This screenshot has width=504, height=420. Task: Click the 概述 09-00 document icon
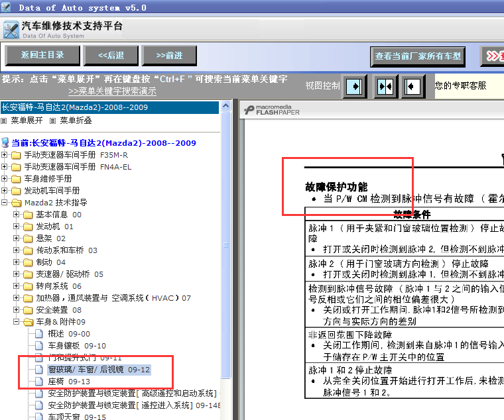click(39, 334)
